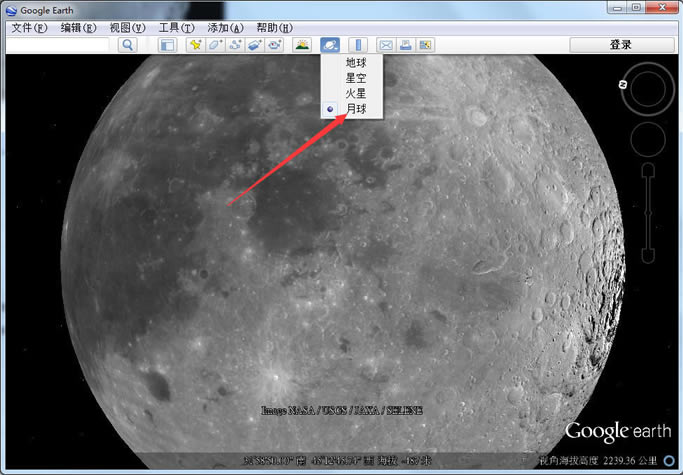Toggle the sidebar panel icon

167,45
